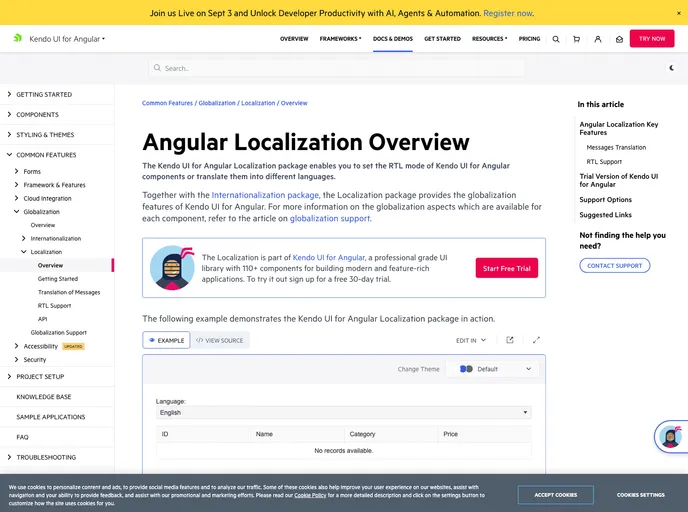Open Cookies Settings
This screenshot has height=512, width=688.
[641, 495]
